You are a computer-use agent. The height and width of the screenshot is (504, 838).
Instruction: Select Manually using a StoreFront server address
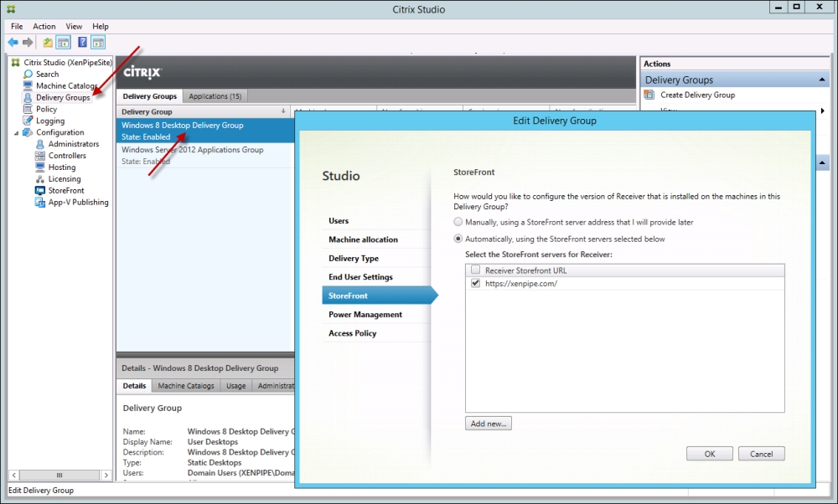tap(458, 222)
